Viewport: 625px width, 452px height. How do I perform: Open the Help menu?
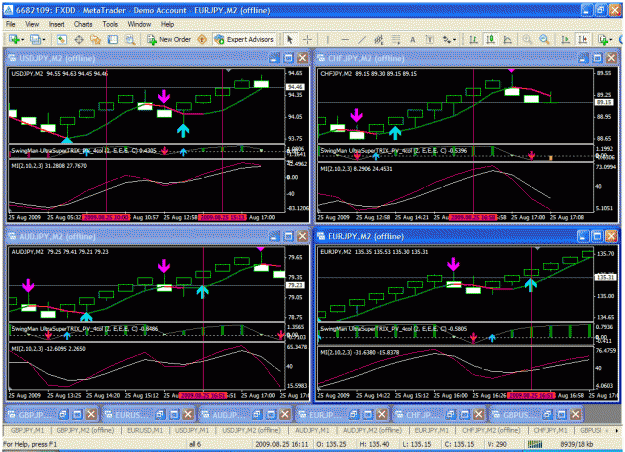[x=167, y=24]
